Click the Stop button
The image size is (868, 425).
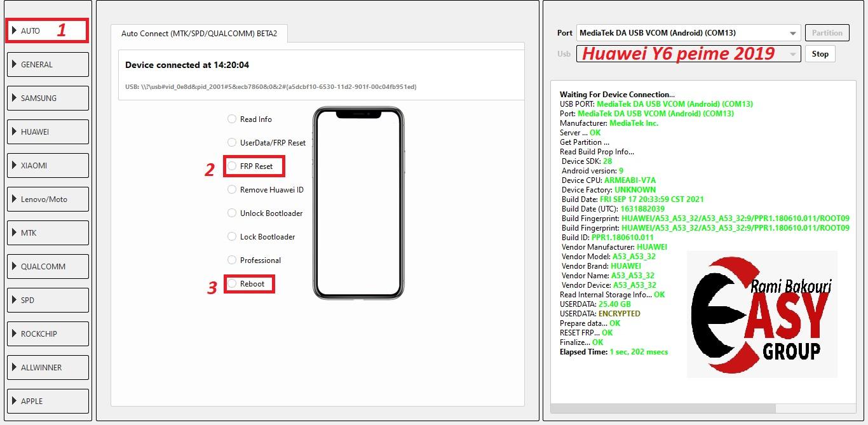(820, 54)
